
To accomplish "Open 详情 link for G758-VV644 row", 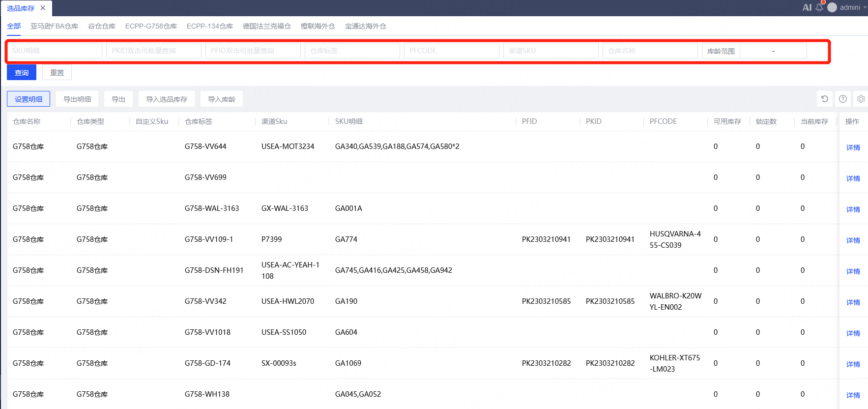I will [x=853, y=147].
